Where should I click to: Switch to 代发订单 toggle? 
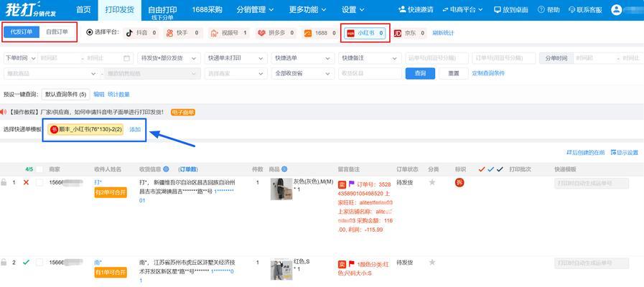point(22,32)
